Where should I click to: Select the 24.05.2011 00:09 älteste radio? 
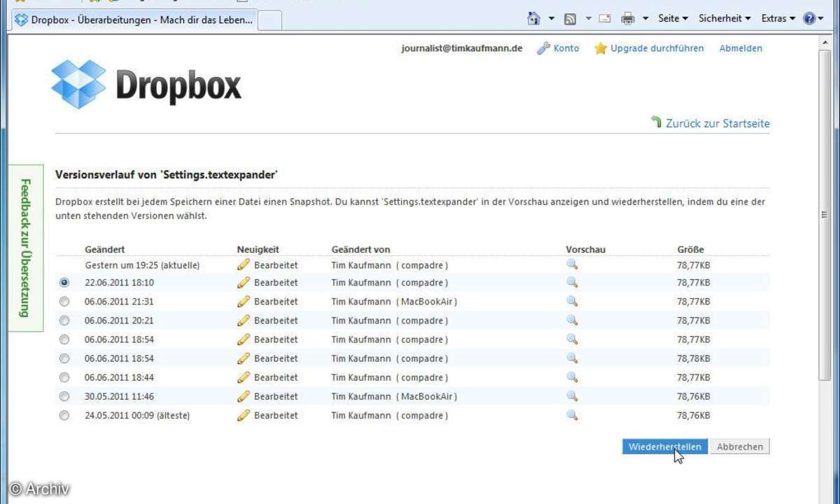[64, 415]
